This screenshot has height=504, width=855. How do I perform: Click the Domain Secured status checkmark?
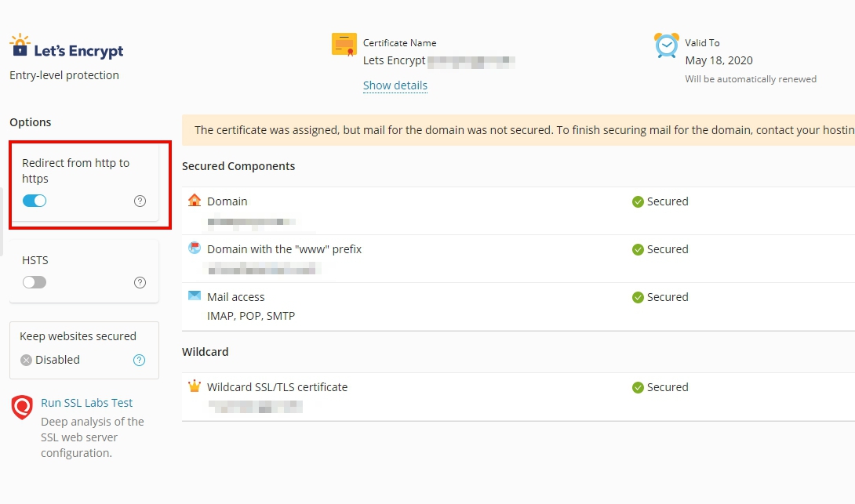click(638, 202)
